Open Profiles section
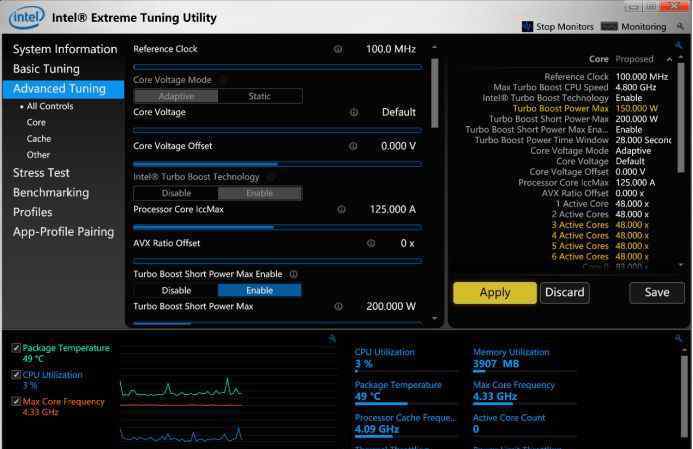The width and height of the screenshot is (693, 449). 33,212
